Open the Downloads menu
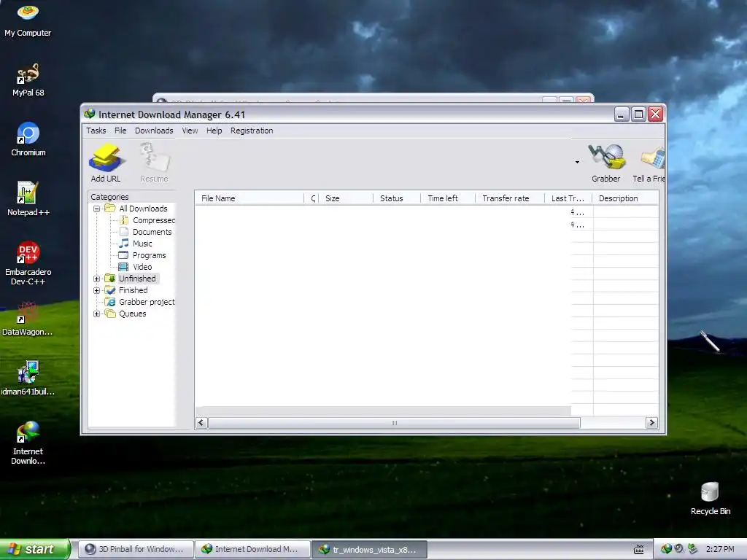 click(x=154, y=131)
